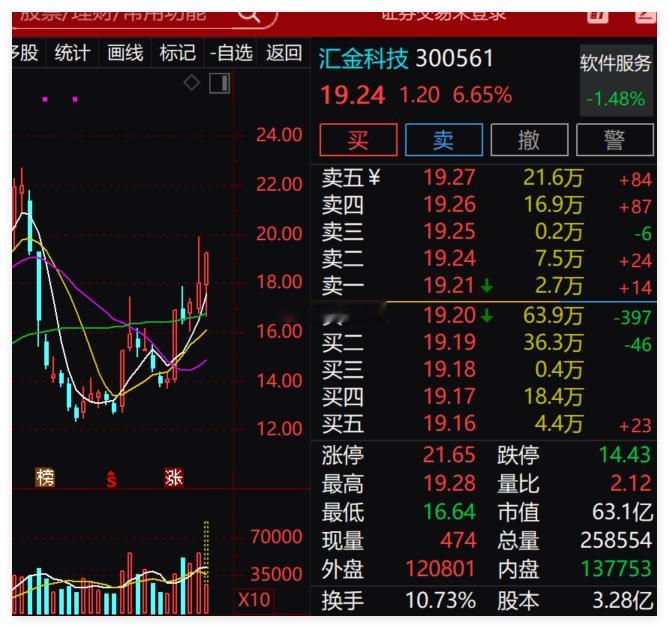The height and width of the screenshot is (628, 669).
Task: Click the 卖一 price 19.21
Action: 449,285
